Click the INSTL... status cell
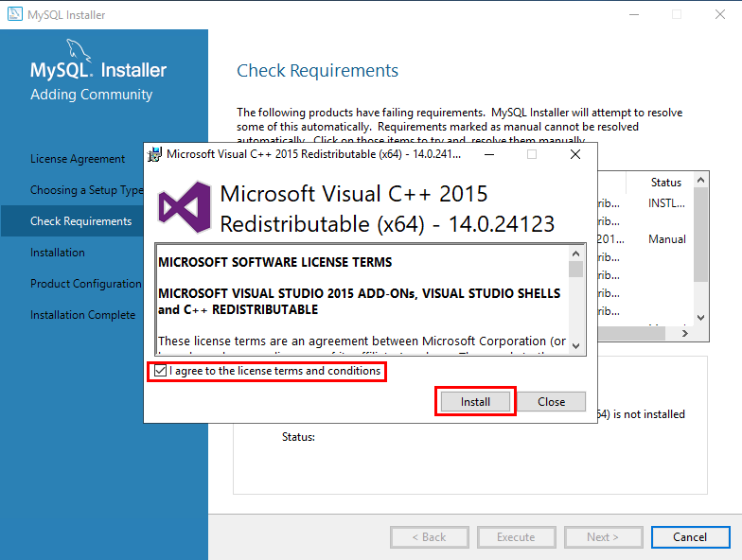The width and height of the screenshot is (742, 560). [666, 203]
